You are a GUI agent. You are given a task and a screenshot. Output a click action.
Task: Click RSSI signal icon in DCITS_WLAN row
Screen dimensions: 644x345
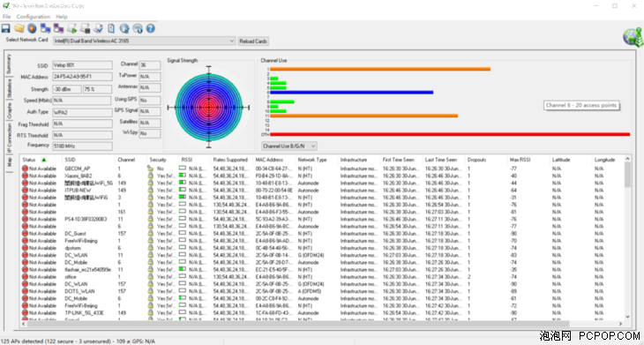tap(183, 291)
